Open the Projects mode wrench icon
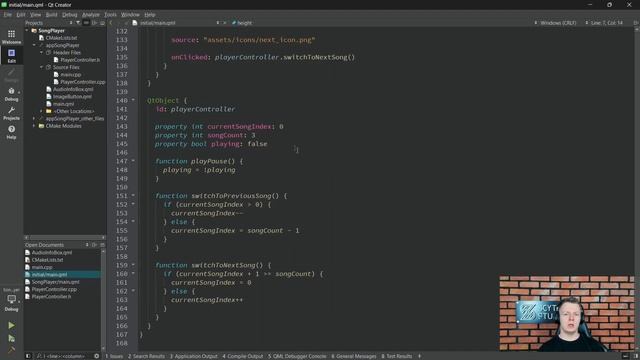Viewport: 640px width, 360px height. 11,113
